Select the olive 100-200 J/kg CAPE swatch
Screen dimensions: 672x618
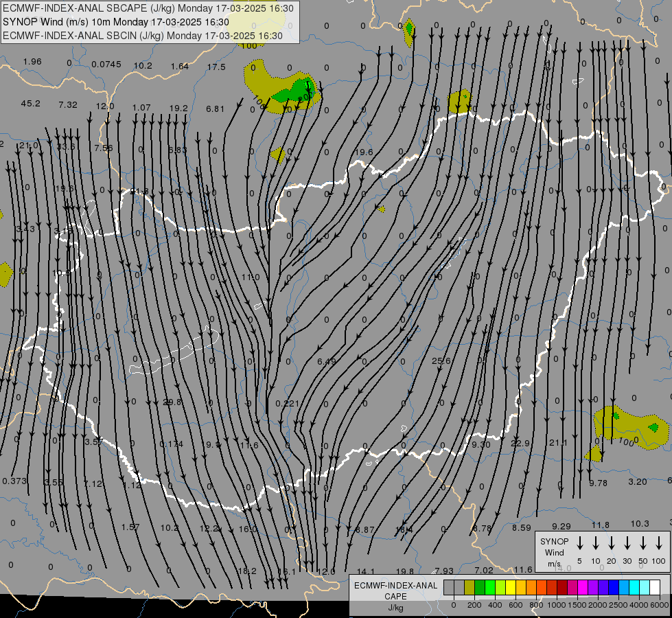pyautogui.click(x=470, y=588)
